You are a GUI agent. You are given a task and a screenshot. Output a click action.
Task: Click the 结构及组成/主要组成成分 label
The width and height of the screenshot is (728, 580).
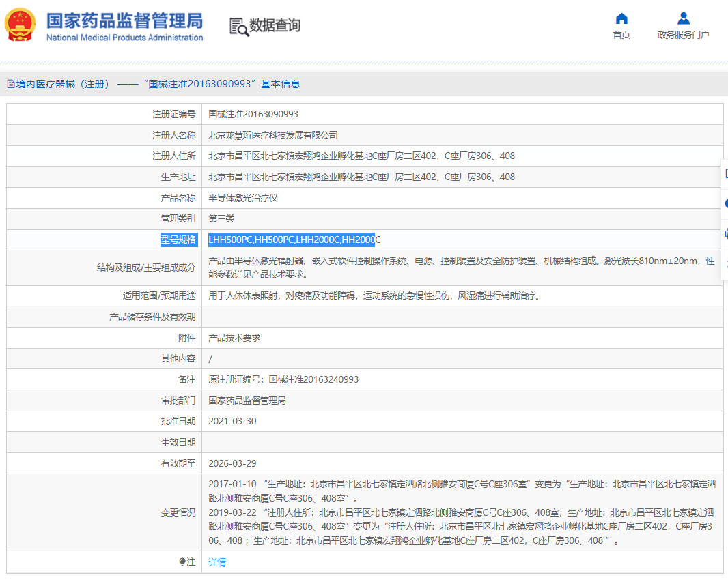146,267
